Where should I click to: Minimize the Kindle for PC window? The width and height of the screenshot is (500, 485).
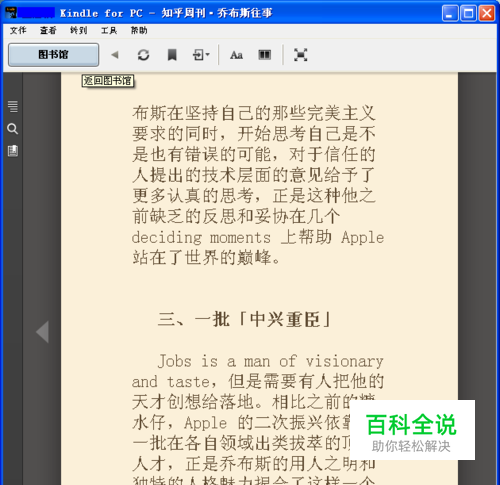(x=450, y=13)
